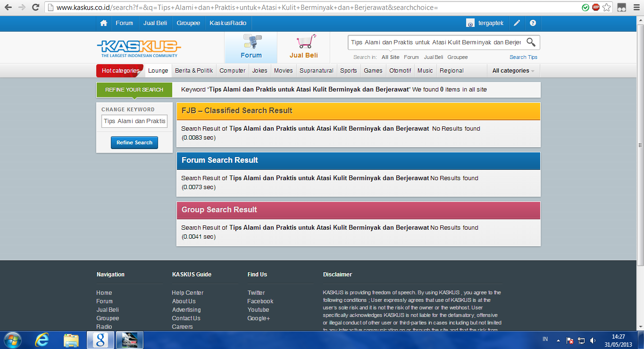644x349 pixels.
Task: Open Computer category
Action: click(x=233, y=71)
